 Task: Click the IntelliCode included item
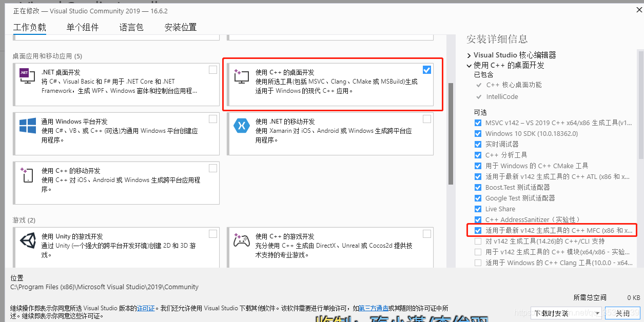(x=502, y=97)
